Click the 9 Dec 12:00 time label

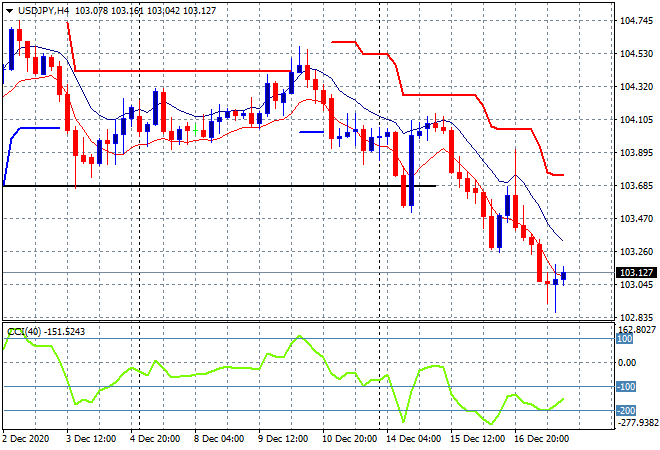click(x=283, y=439)
